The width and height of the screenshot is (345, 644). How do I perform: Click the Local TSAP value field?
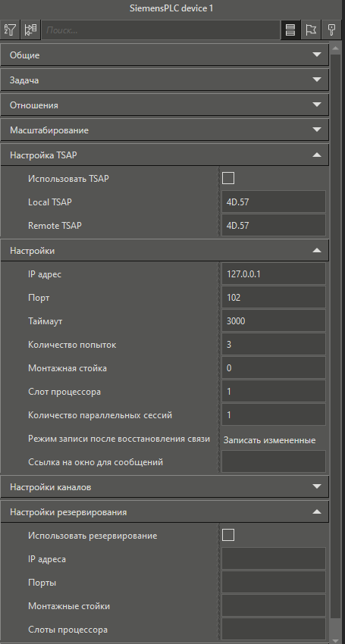coord(274,202)
